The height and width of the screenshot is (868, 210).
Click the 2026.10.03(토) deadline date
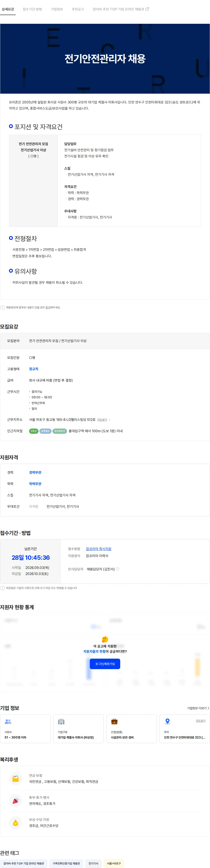point(37,574)
